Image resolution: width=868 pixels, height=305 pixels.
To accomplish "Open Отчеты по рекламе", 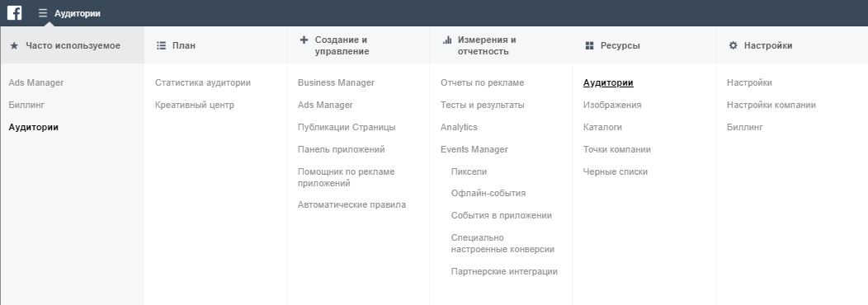I will [x=482, y=83].
